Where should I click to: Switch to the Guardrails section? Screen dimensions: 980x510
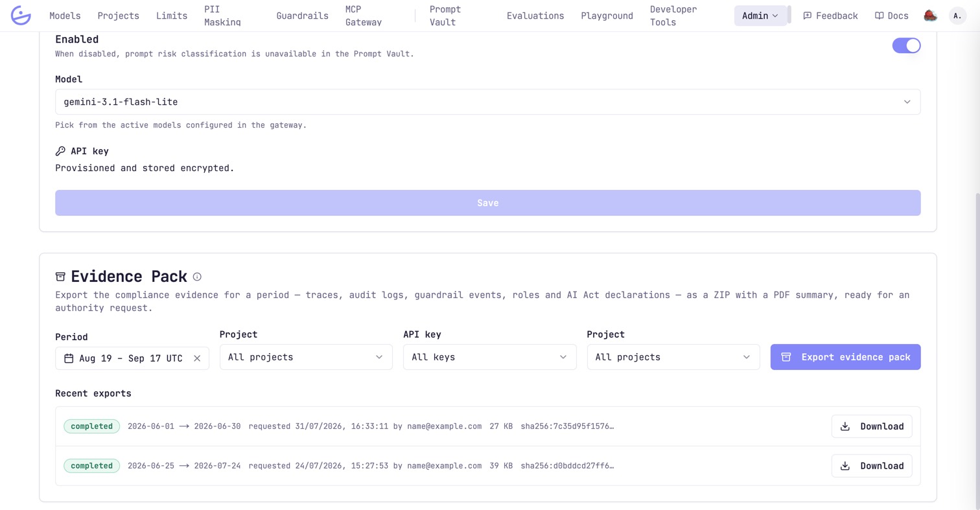(302, 16)
